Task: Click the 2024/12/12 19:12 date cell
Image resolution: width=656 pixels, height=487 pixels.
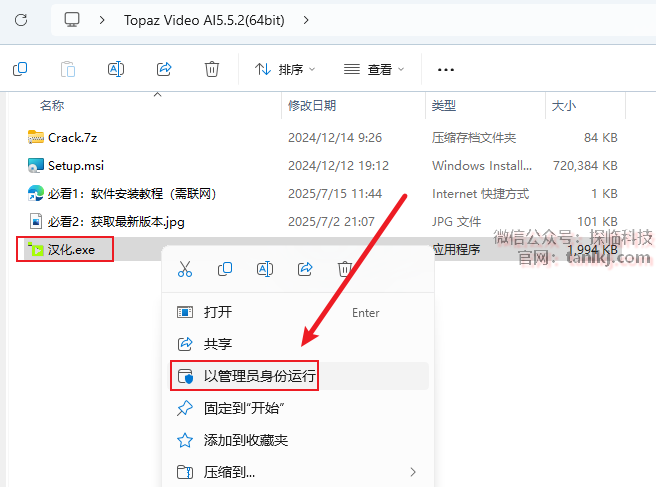Action: click(338, 166)
